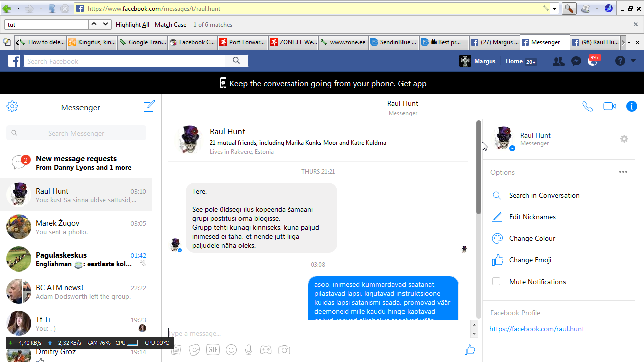Switch to SendinBlue tab
Screen dimensions: 644x362
pos(394,42)
